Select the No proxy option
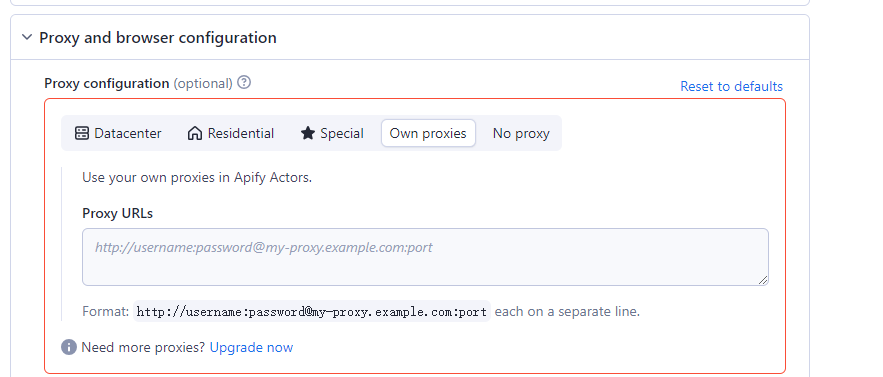 [521, 134]
